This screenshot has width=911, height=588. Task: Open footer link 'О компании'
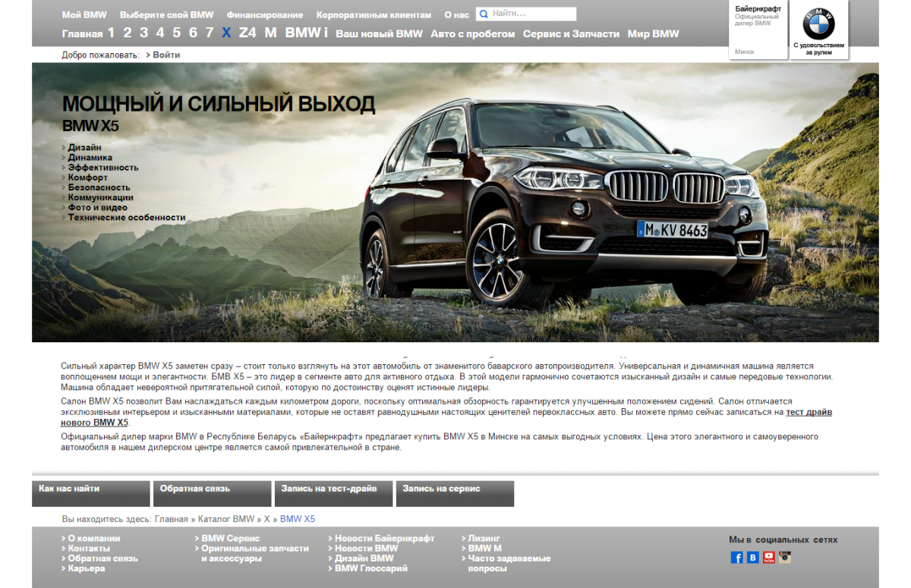pos(93,538)
